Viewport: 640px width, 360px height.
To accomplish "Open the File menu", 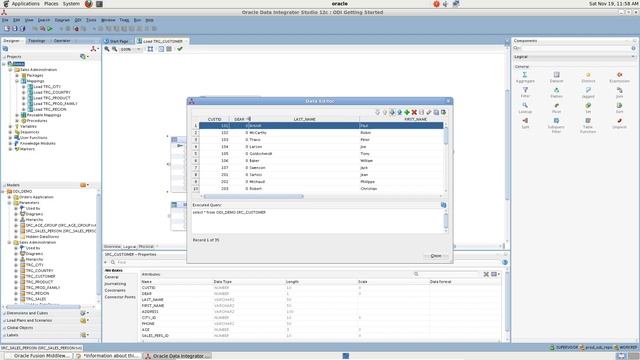I will click(5, 20).
